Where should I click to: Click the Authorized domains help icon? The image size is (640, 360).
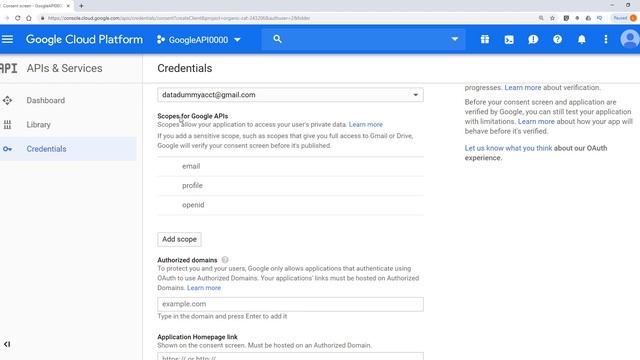coord(225,260)
